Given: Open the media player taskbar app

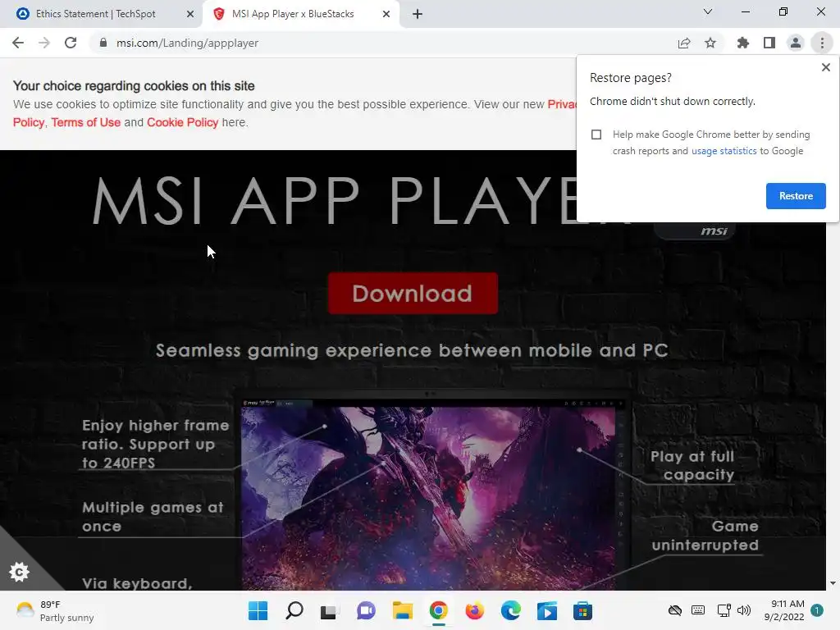Looking at the screenshot, I should click(547, 611).
